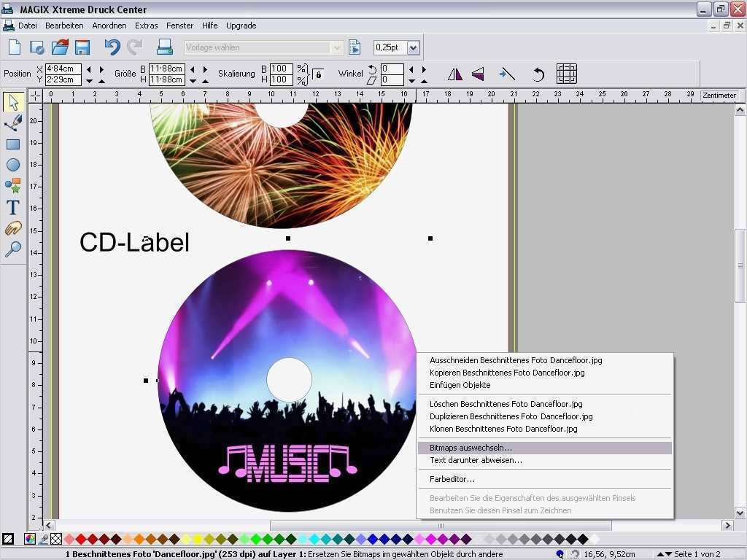The width and height of the screenshot is (747, 560).
Task: Click the page icon right of Vorlage wählen
Action: pyautogui.click(x=355, y=47)
